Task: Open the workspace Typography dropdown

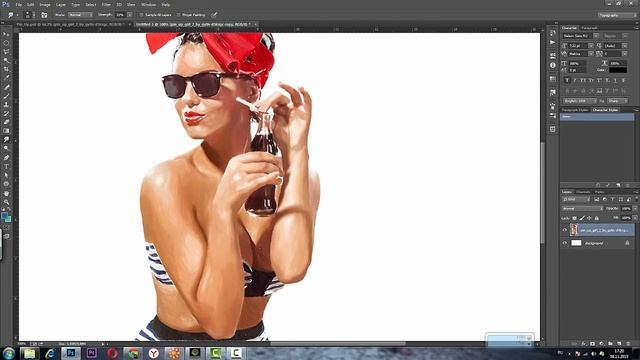Action: pyautogui.click(x=617, y=15)
